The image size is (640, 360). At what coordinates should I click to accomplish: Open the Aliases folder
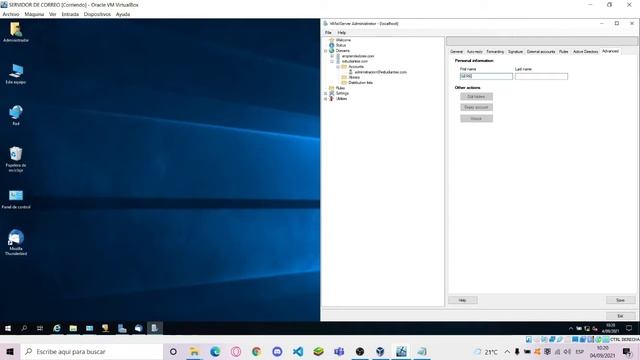click(x=354, y=77)
